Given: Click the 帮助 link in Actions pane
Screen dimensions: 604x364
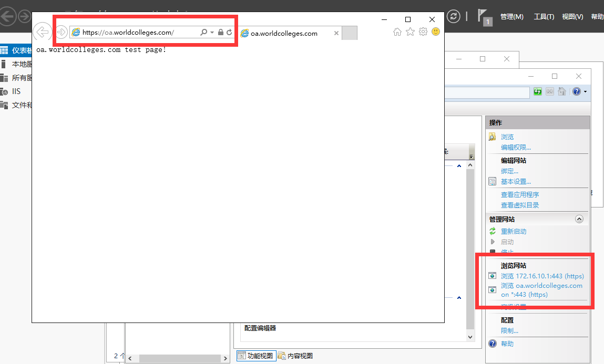Looking at the screenshot, I should coord(507,344).
